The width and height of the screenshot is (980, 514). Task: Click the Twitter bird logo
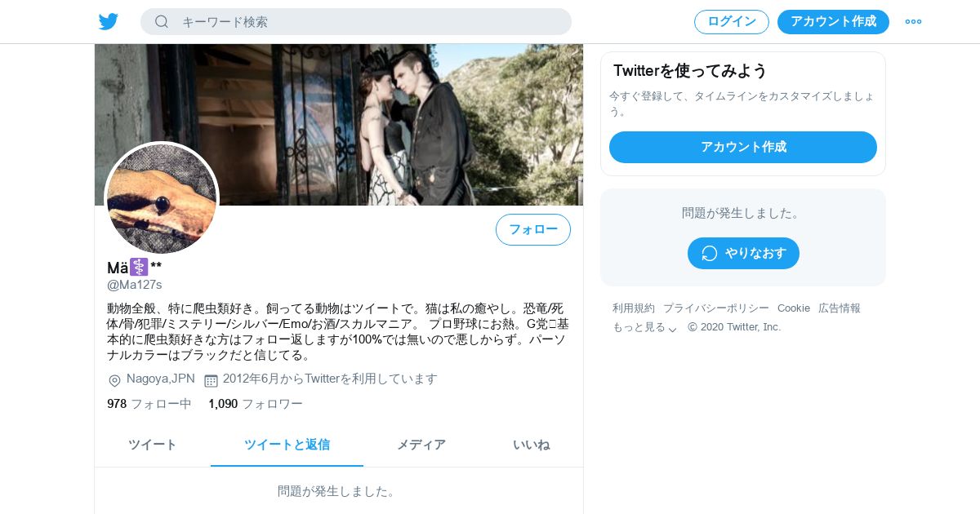(109, 22)
